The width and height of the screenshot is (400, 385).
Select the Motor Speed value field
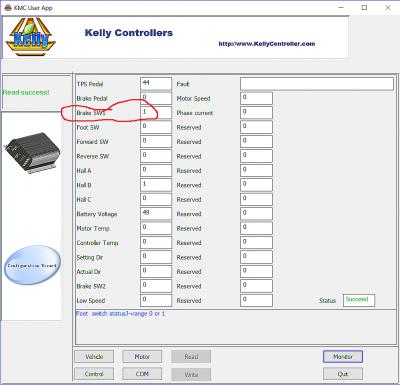pyautogui.click(x=256, y=98)
